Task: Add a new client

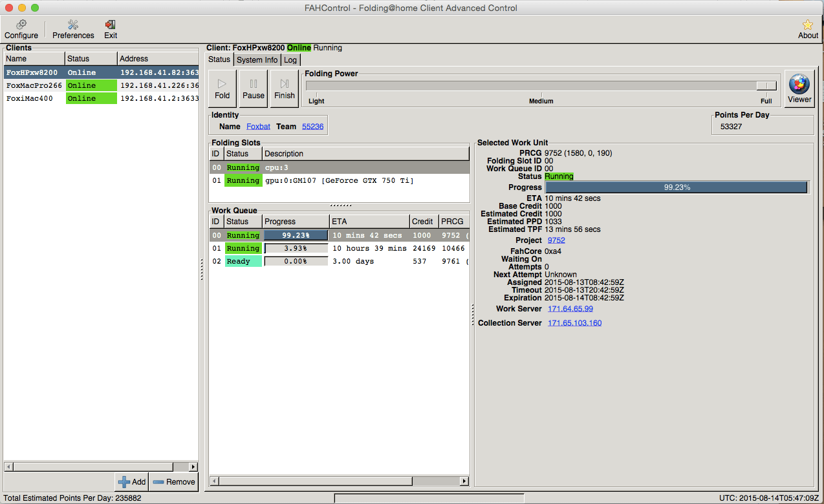Action: click(x=132, y=482)
